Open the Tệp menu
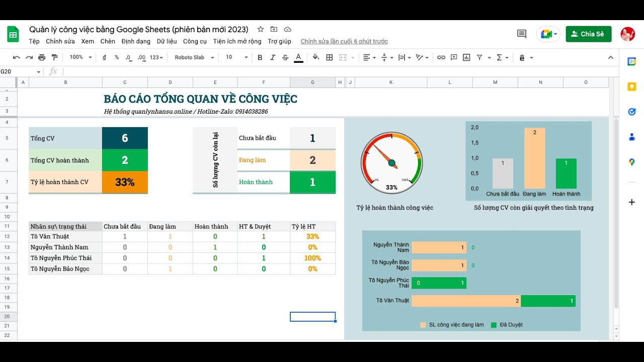 coord(34,41)
